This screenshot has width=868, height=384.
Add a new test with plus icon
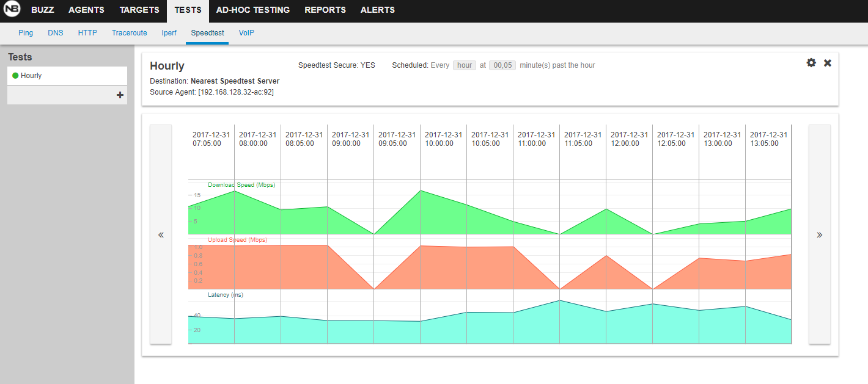coord(120,95)
